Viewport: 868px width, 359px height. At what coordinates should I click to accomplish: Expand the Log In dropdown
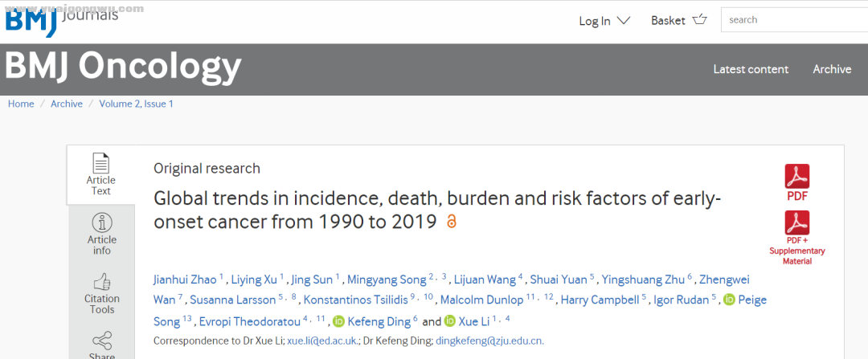[x=604, y=21]
